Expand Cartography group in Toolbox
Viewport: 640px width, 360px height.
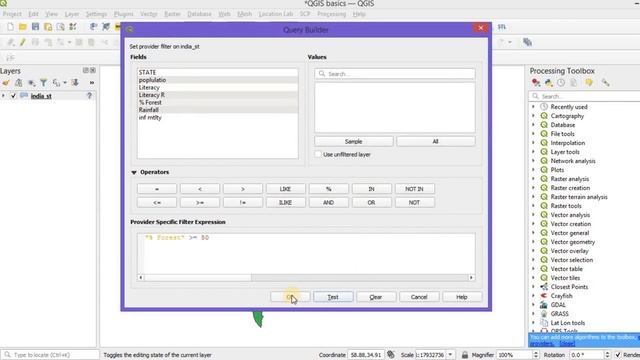click(x=533, y=116)
